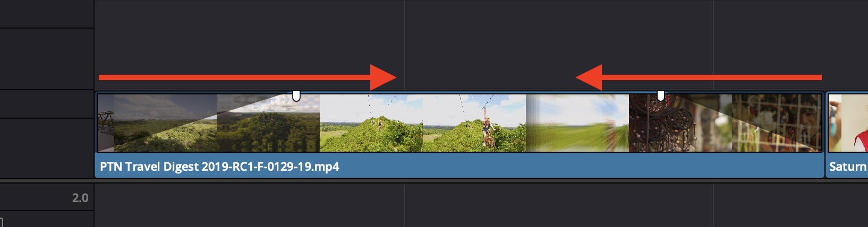
Task: Click the Saturn clip thumbnail
Action: (848, 123)
